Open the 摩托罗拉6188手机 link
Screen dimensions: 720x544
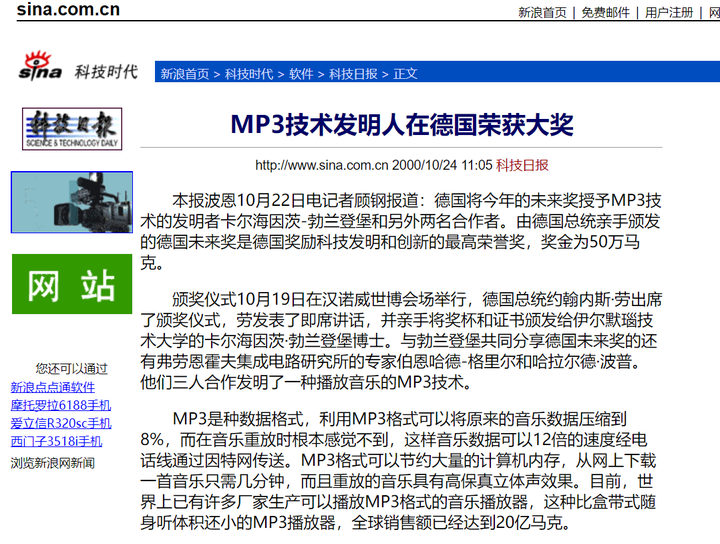pos(61,405)
